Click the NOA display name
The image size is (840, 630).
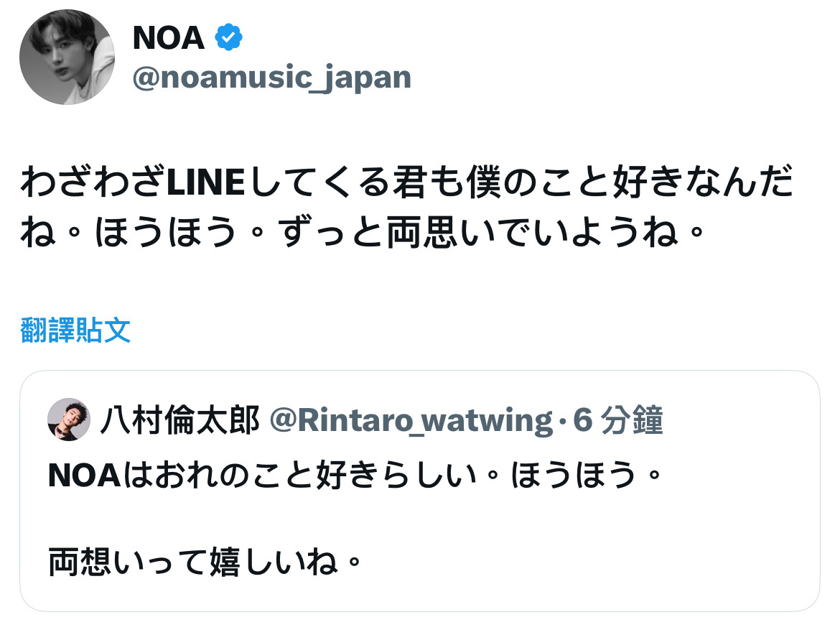(x=168, y=38)
